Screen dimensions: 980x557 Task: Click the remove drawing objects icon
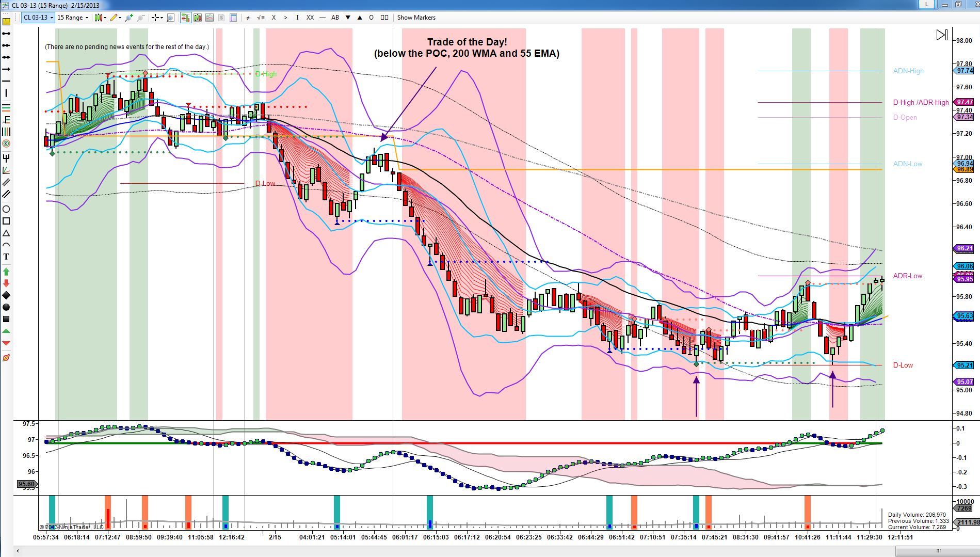pos(6,358)
